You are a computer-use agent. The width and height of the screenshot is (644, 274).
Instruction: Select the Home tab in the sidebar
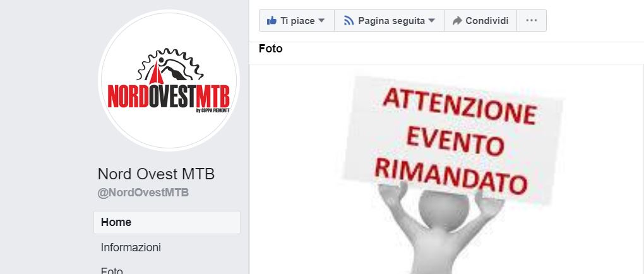[x=167, y=222]
